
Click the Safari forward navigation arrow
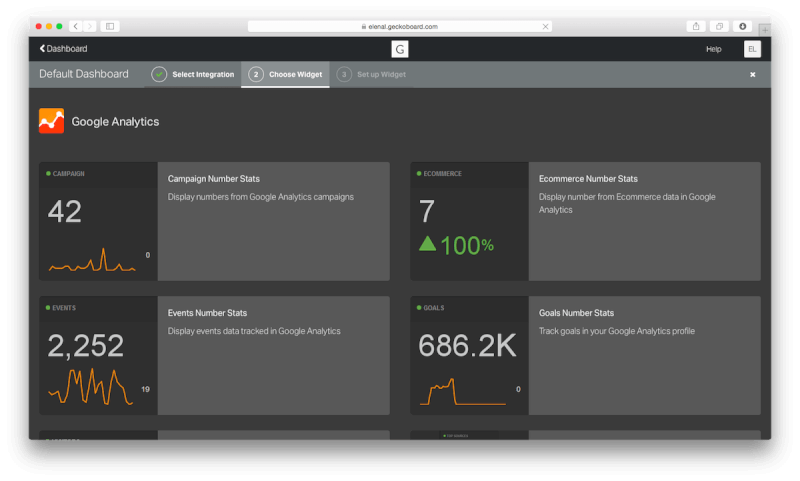point(90,26)
